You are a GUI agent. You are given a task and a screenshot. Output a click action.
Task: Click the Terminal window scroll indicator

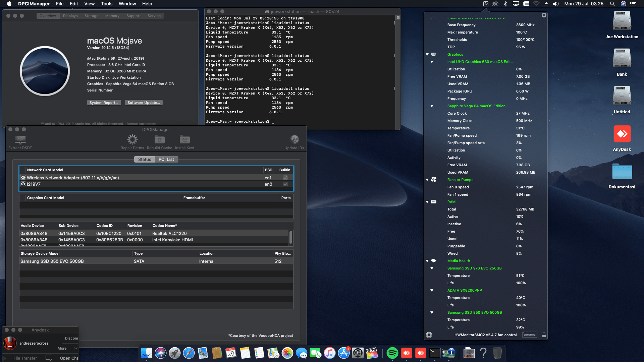pyautogui.click(x=398, y=17)
